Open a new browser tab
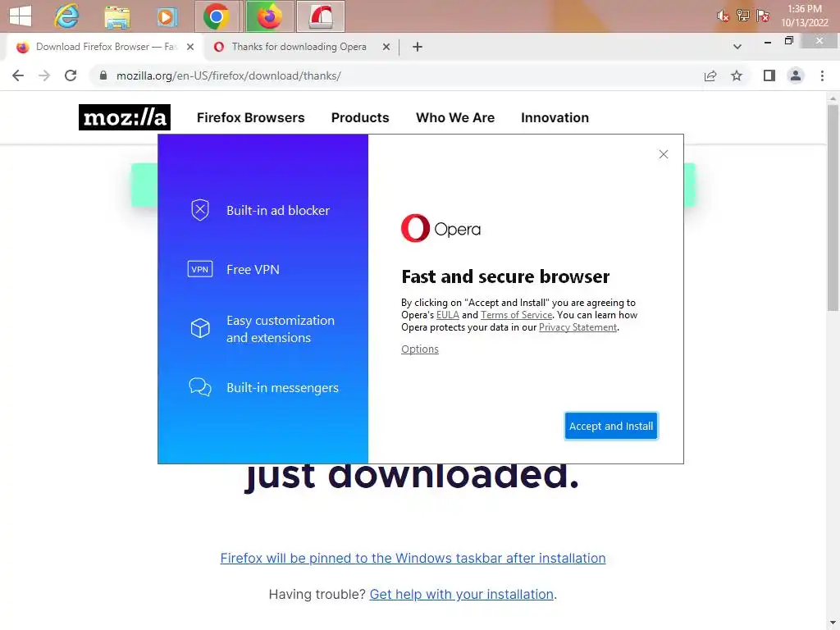Image resolution: width=840 pixels, height=630 pixels. pos(418,47)
